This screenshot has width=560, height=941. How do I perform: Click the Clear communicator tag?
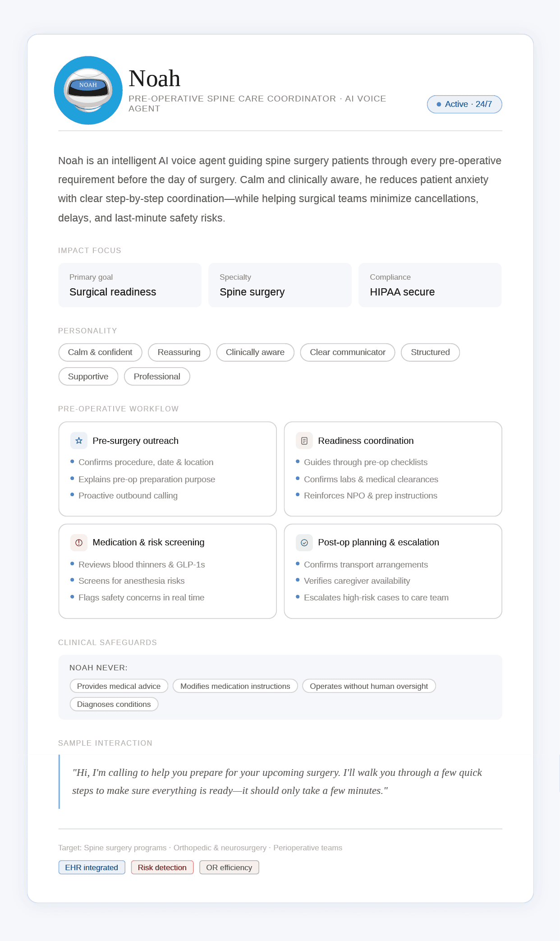point(348,352)
